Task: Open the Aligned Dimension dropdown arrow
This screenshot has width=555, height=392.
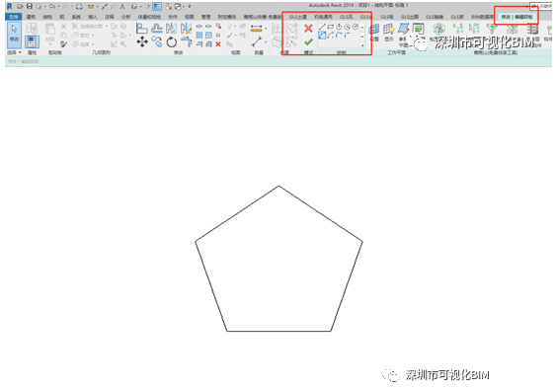Action: click(266, 29)
